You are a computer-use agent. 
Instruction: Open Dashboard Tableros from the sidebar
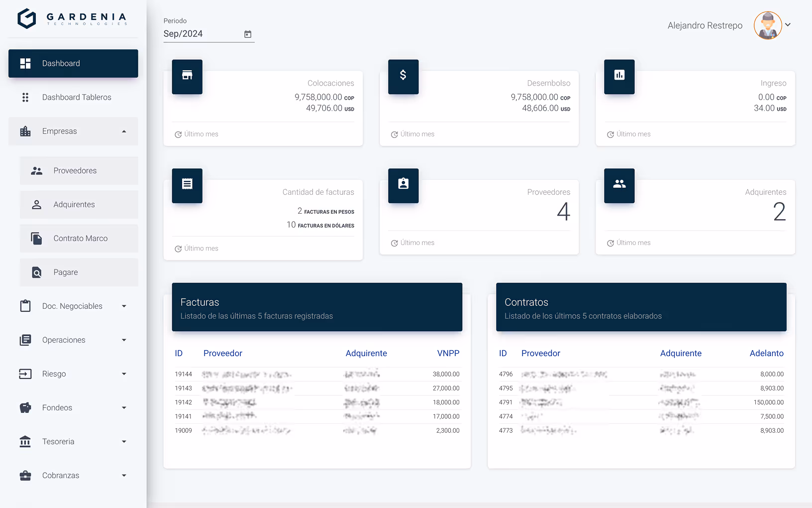click(77, 97)
